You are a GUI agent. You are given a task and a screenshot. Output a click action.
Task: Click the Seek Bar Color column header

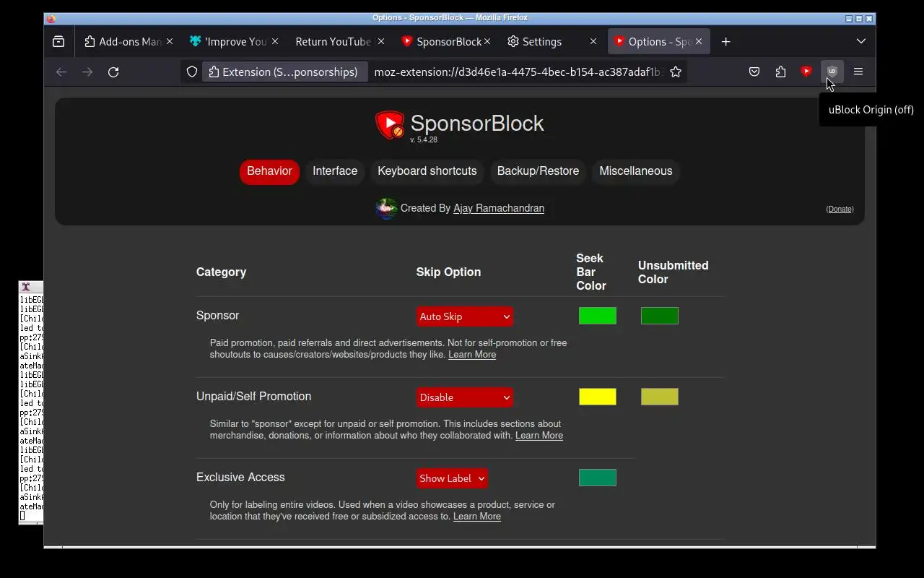point(591,272)
